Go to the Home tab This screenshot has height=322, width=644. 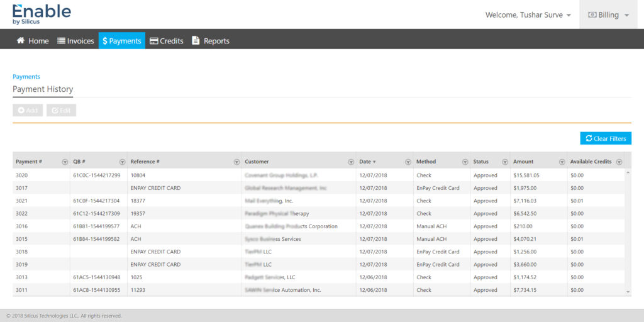coord(33,41)
